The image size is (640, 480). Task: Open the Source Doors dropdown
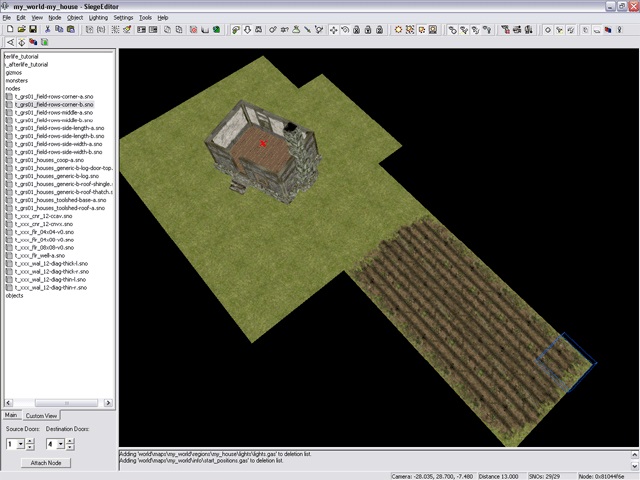click(20, 444)
